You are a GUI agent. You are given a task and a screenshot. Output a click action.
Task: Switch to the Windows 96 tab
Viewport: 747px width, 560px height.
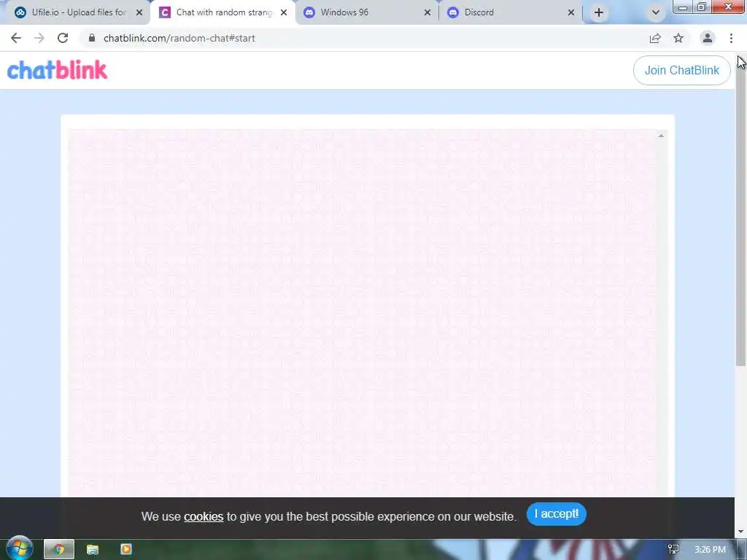pos(367,12)
